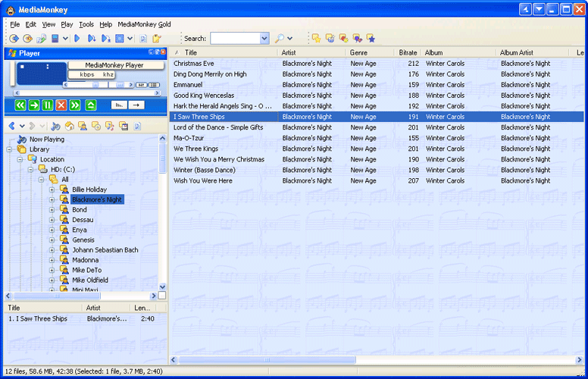Open the back-history dropdown arrow in tree toolbar
588x379 pixels.
point(22,126)
